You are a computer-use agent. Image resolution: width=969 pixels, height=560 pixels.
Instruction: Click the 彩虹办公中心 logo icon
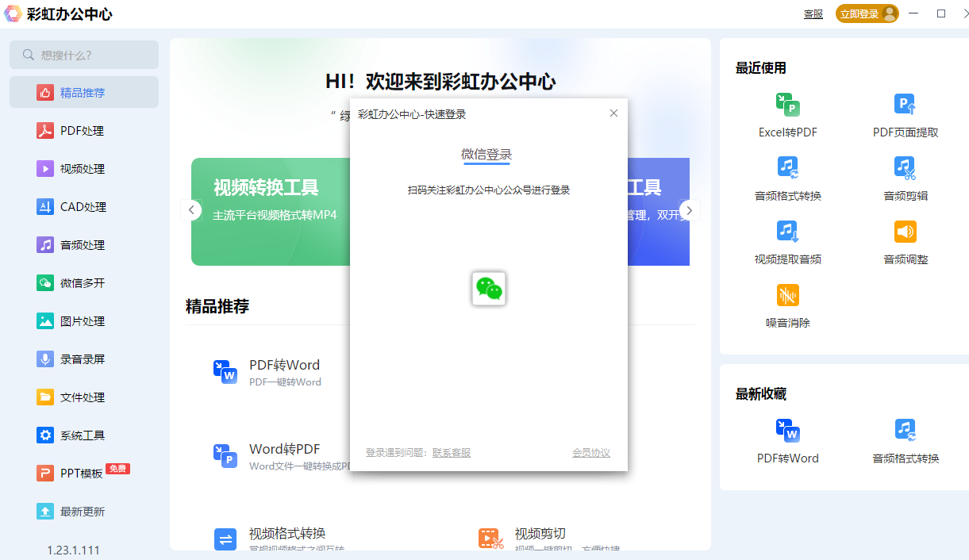13,13
